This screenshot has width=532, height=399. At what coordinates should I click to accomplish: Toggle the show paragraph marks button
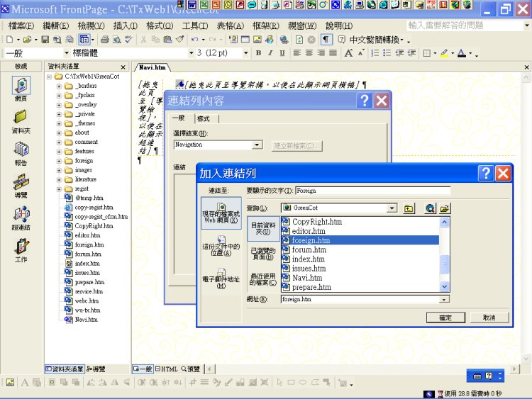pos(326,40)
